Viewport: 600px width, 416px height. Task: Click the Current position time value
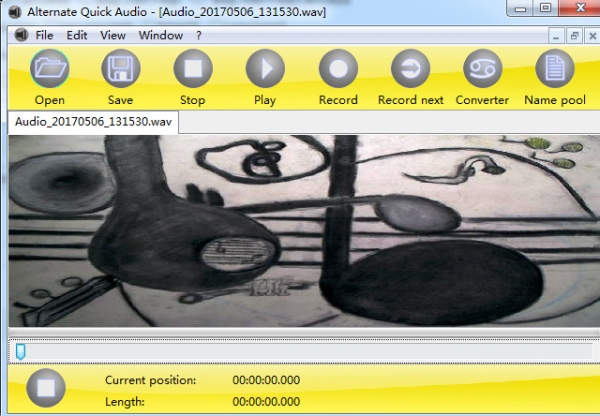(x=266, y=380)
